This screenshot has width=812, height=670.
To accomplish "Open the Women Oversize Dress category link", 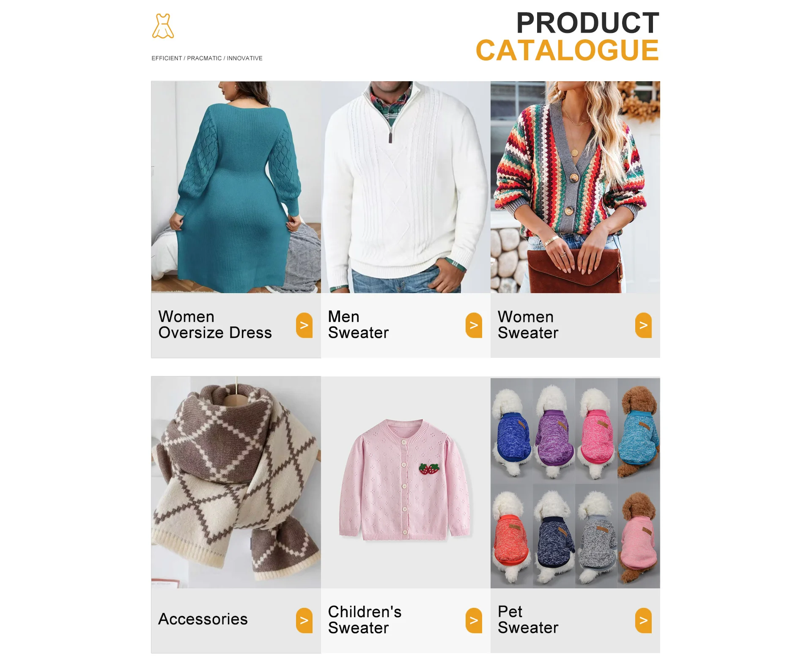I will [215, 325].
